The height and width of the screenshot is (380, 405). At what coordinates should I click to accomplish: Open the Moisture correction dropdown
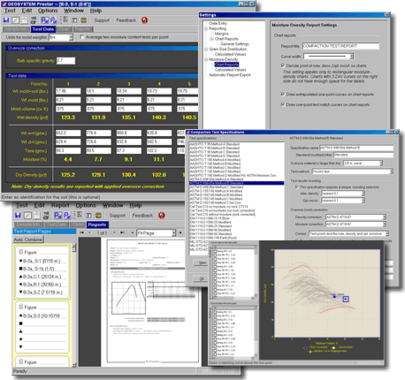384,224
